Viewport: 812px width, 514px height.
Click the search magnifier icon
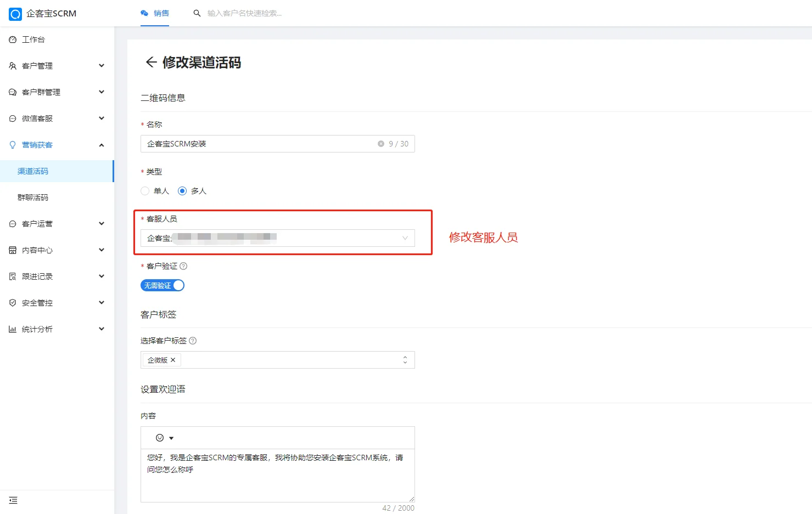(197, 13)
